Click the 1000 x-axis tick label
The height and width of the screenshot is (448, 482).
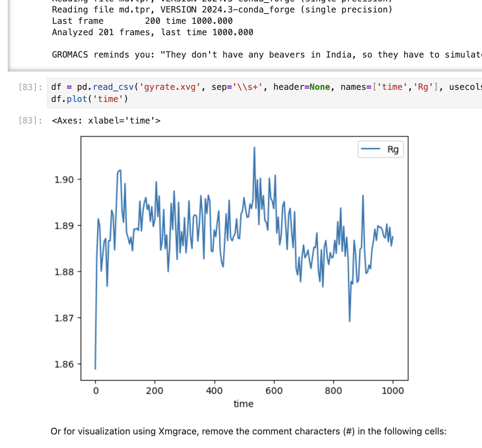click(392, 391)
